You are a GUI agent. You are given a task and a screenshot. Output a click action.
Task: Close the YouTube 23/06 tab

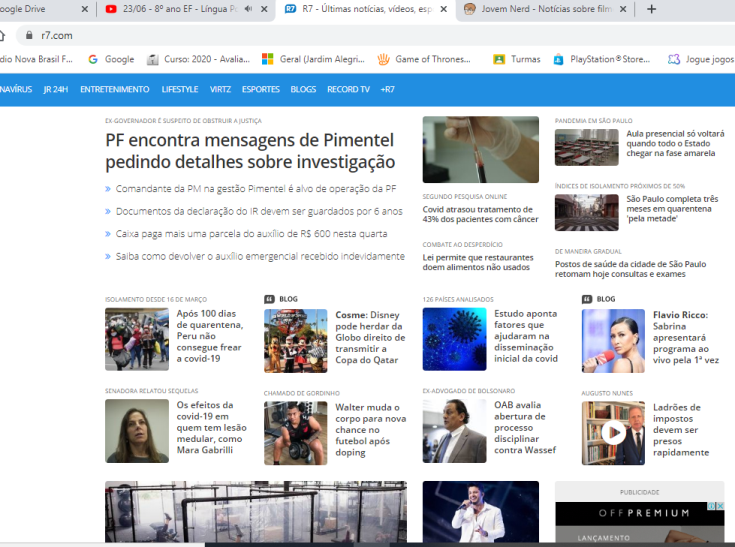[264, 9]
